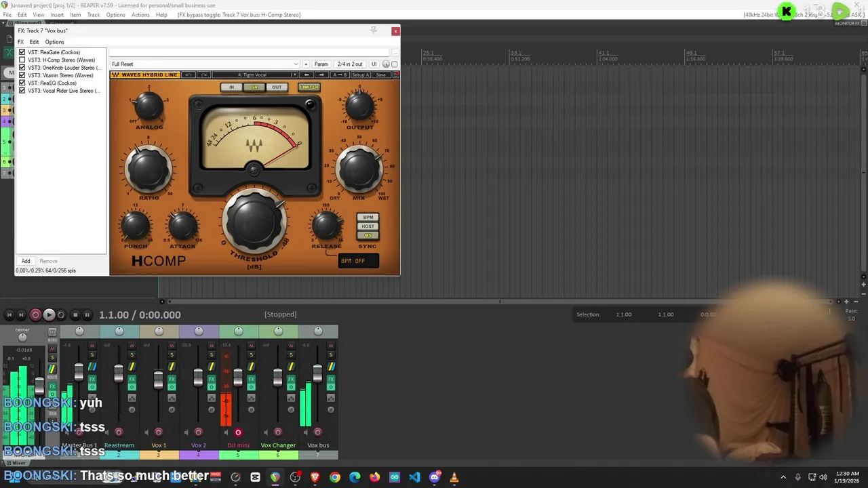Open the Actions menu
This screenshot has width=868, height=488.
coord(140,15)
